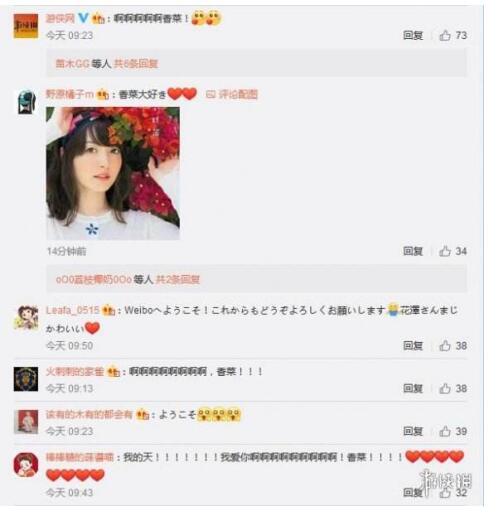489x508 pixels.
Task: Expand the 共2条回复 replies
Action: [x=178, y=279]
